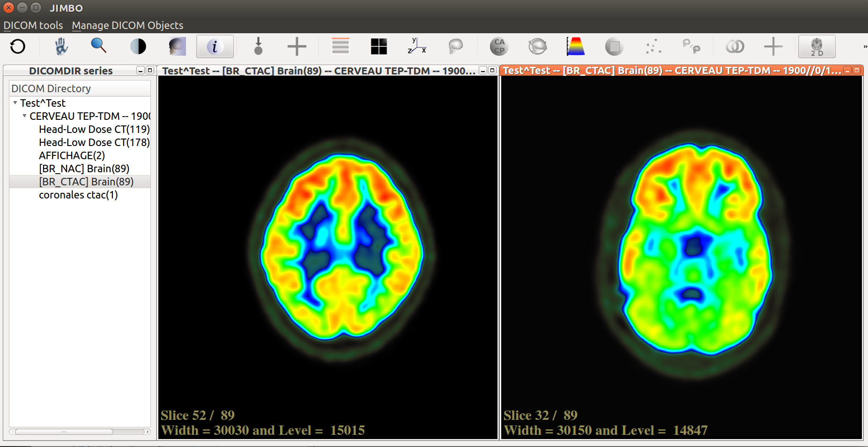Select the Head-Low Dose CT(178) series
Image resolution: width=868 pixels, height=447 pixels.
(94, 142)
